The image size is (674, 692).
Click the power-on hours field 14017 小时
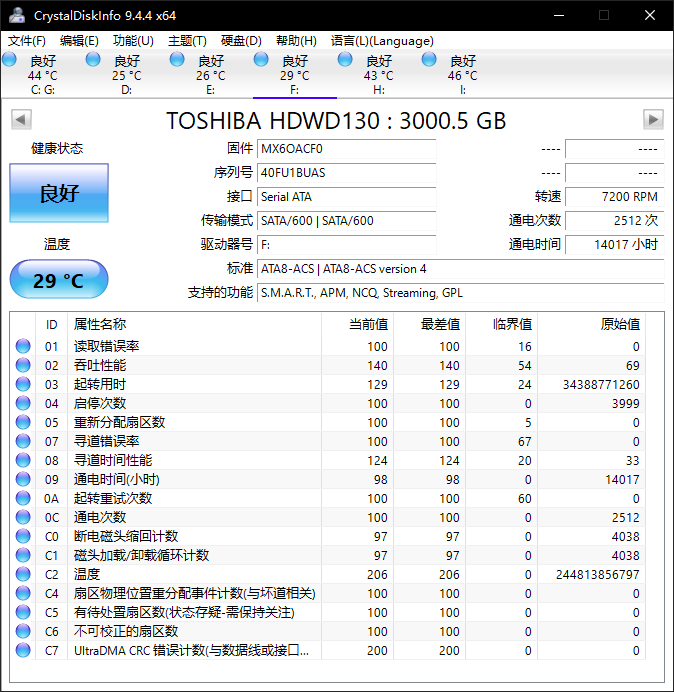click(x=614, y=244)
